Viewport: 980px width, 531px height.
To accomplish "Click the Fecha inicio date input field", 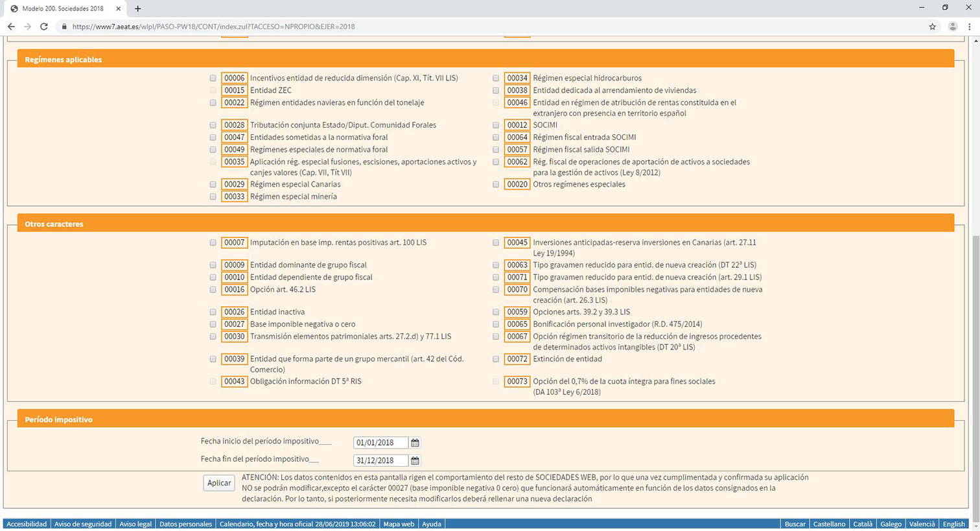I will click(x=380, y=443).
